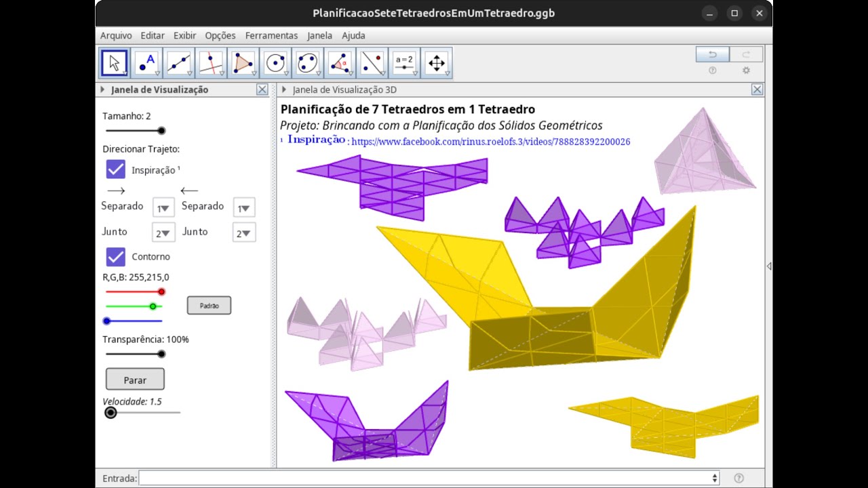Viewport: 868px width, 488px height.
Task: Click the assembled pink tetrahedron
Action: pyautogui.click(x=704, y=151)
